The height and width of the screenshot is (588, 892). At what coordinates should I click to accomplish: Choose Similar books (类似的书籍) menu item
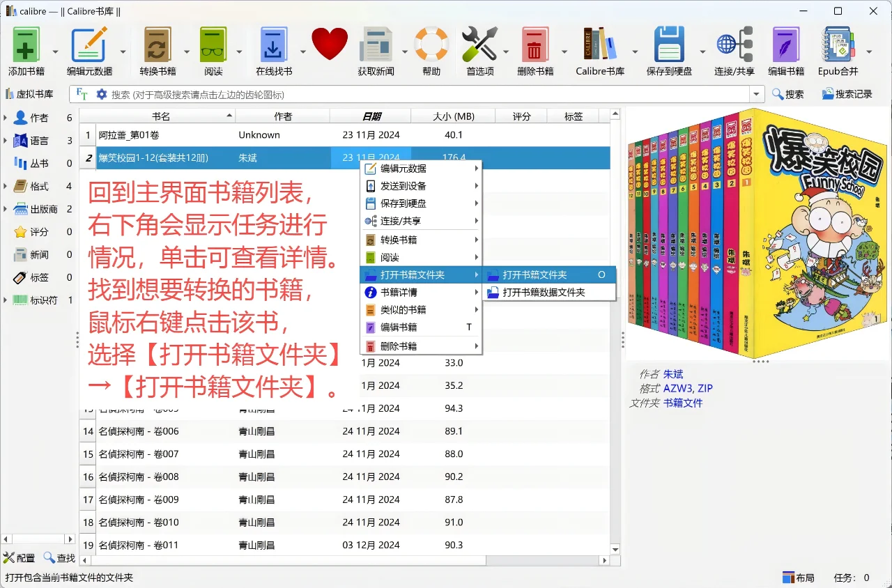tap(421, 310)
